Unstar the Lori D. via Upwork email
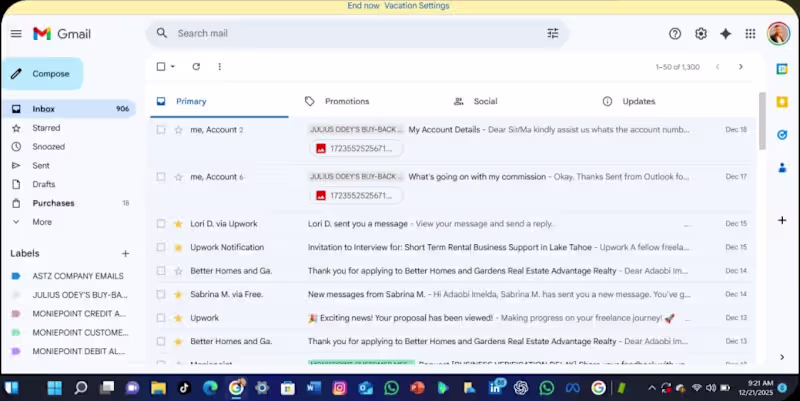Screen dimensions: 800x401 click(178, 224)
